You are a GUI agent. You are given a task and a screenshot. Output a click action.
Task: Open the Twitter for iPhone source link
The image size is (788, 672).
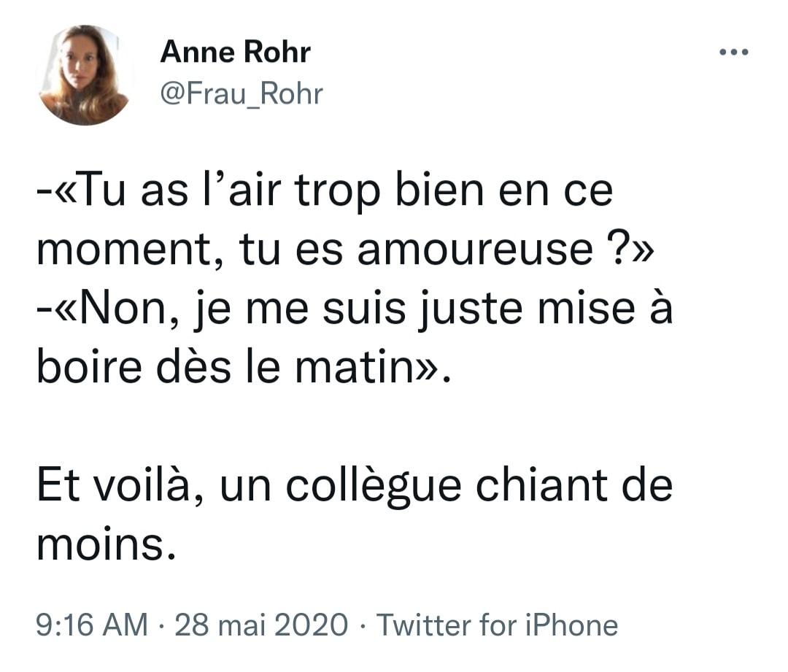coord(497,625)
